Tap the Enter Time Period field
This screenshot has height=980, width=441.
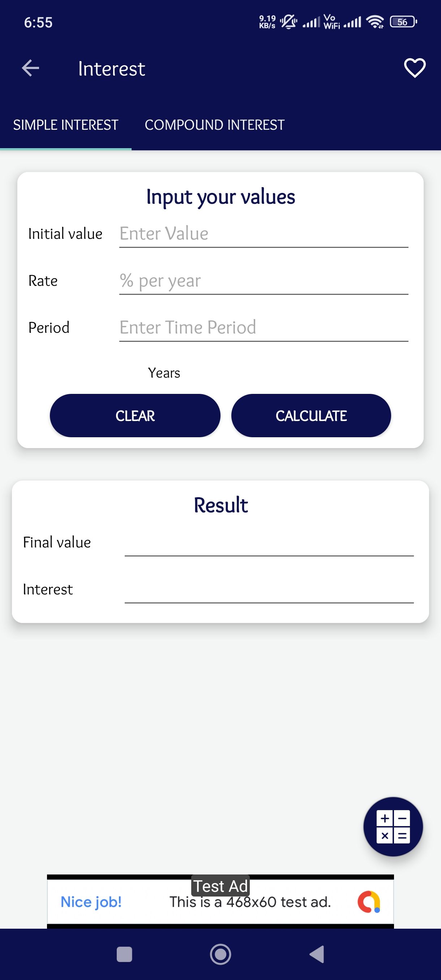click(x=263, y=327)
